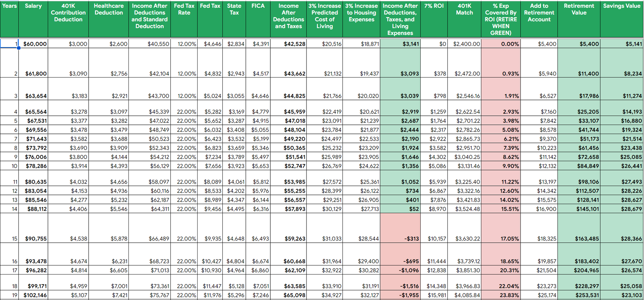Select salary cell $60,000

click(33, 44)
